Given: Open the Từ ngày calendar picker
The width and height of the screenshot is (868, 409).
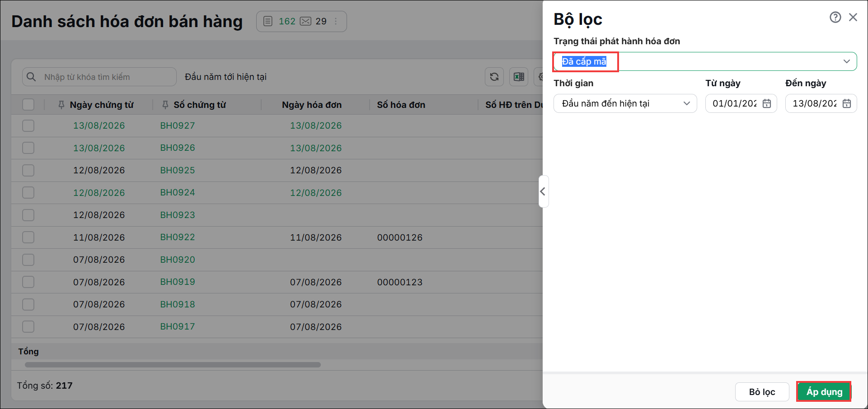Looking at the screenshot, I should pos(767,103).
